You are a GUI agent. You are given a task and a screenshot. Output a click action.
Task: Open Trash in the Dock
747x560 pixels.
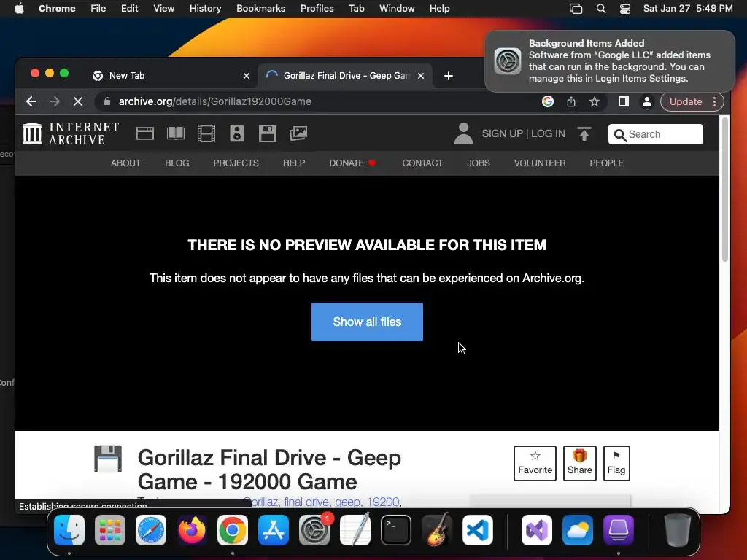point(678,530)
